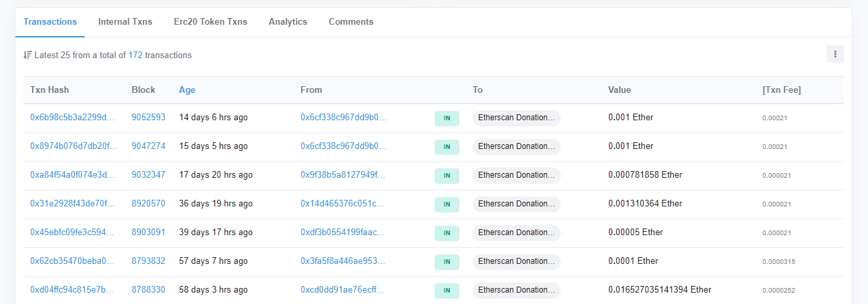868x304 pixels.
Task: Switch to the Internal Txns tab
Action: coord(125,22)
